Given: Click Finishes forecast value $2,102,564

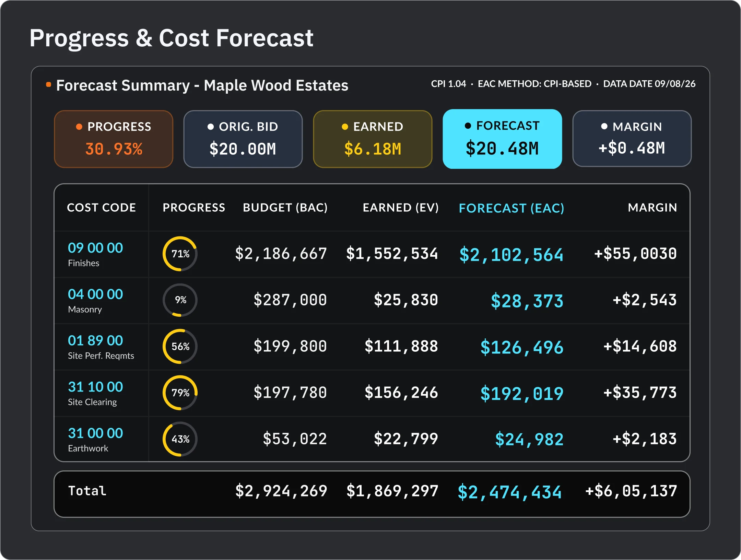Looking at the screenshot, I should click(x=511, y=255).
